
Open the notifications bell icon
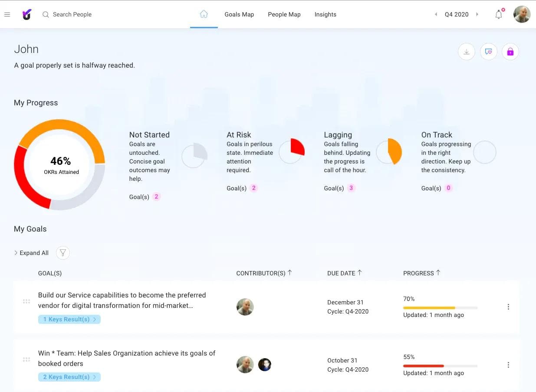click(x=498, y=14)
